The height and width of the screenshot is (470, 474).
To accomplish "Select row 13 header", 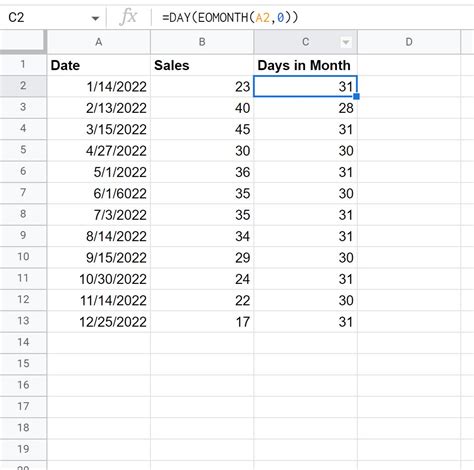I will coord(23,321).
